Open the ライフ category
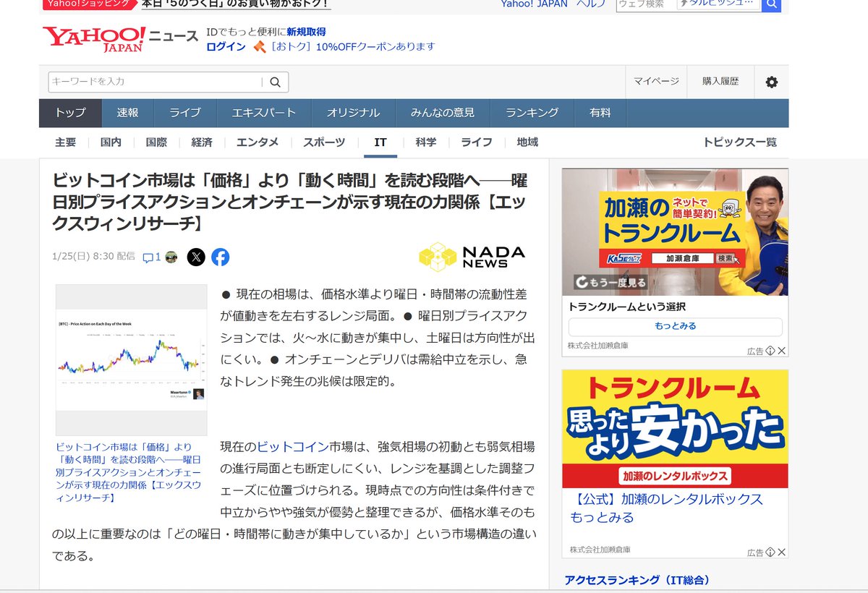Screen dimensions: 868x593 coord(477,142)
